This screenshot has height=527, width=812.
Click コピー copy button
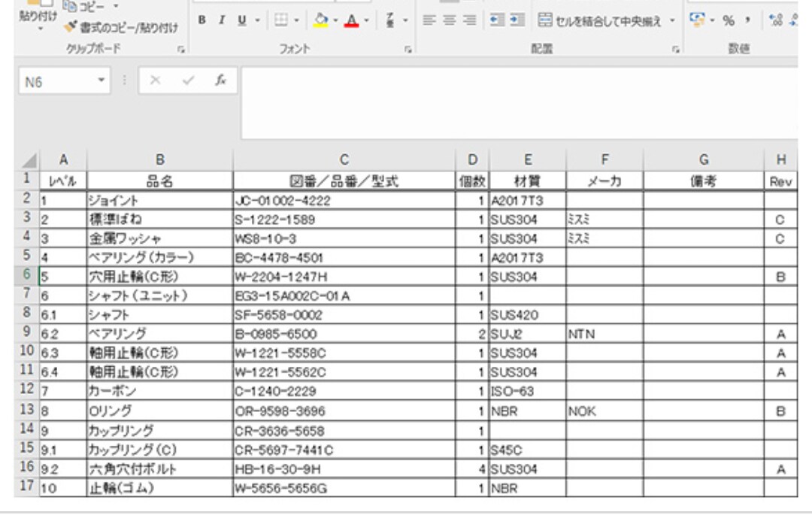(84, 7)
